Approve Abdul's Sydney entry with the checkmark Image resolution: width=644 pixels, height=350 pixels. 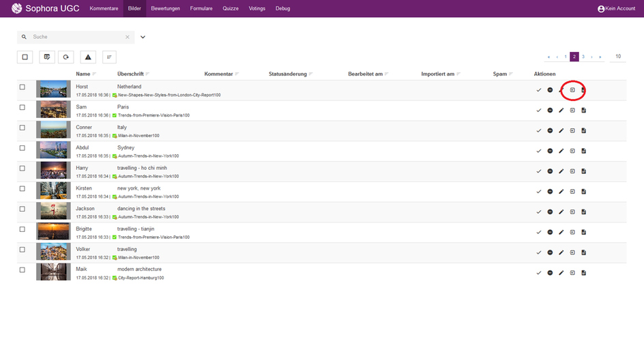(538, 151)
